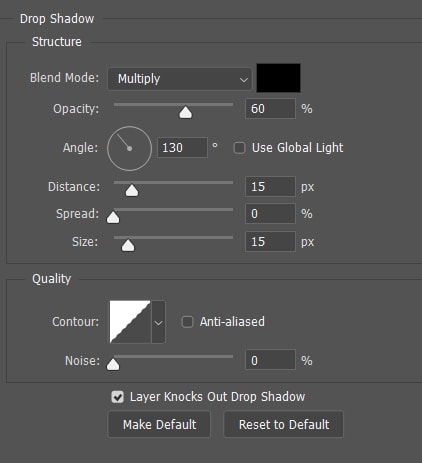Screen dimensions: 422x463
Task: Expand the Contour picker dropdown arrow
Action: 158,322
